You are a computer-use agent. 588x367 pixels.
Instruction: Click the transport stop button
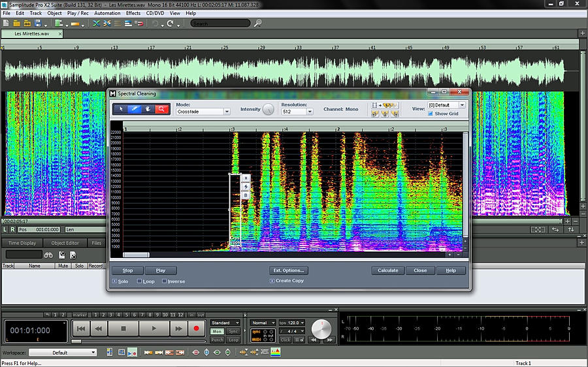pyautogui.click(x=123, y=328)
